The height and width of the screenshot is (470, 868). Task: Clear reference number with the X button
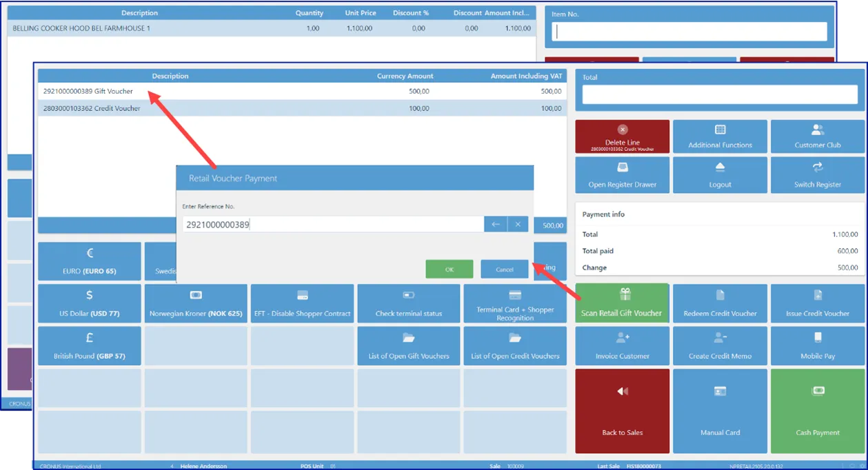518,224
